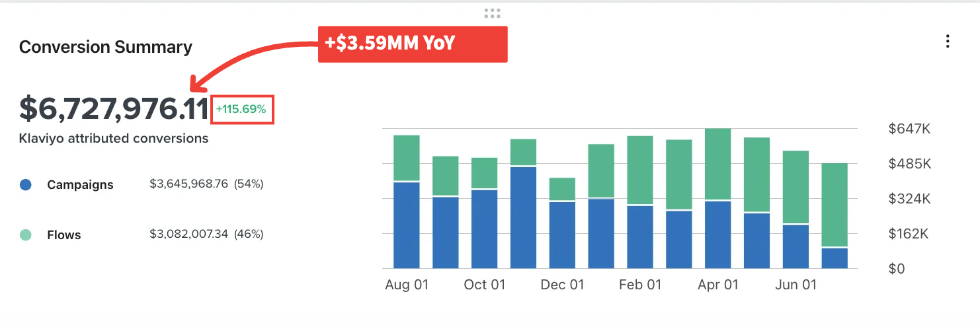Image resolution: width=980 pixels, height=325 pixels.
Task: Click green Flows segment of Feb 01 bar
Action: [x=640, y=170]
